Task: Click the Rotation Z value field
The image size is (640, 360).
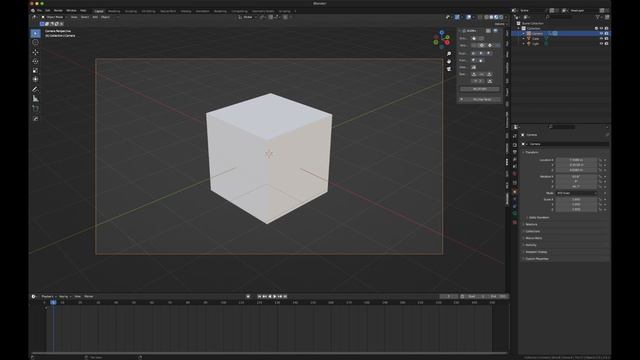Action: tap(576, 187)
